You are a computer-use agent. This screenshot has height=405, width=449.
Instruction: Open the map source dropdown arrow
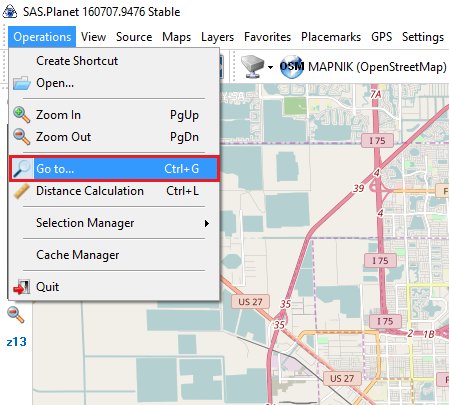[x=270, y=67]
